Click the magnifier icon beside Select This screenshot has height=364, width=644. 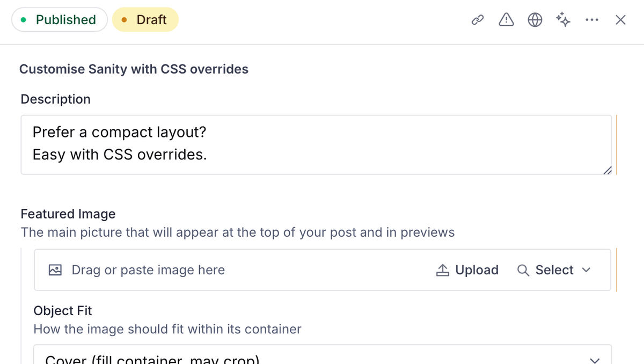pos(523,270)
